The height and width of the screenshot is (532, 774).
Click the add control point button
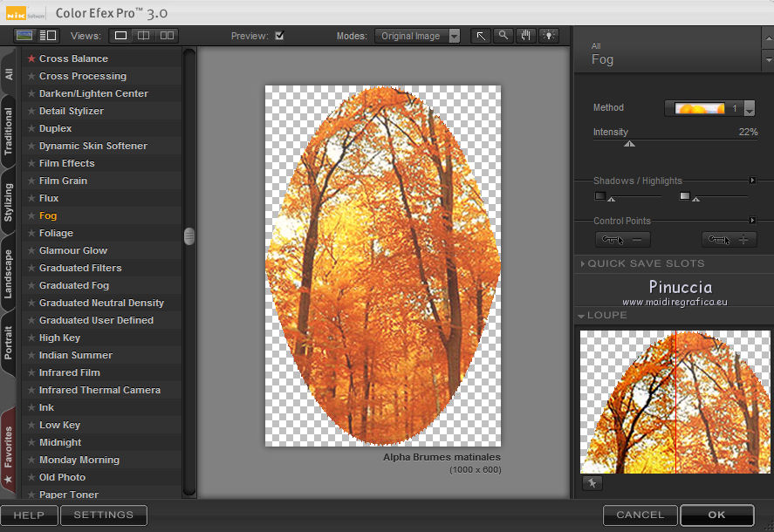pos(729,240)
